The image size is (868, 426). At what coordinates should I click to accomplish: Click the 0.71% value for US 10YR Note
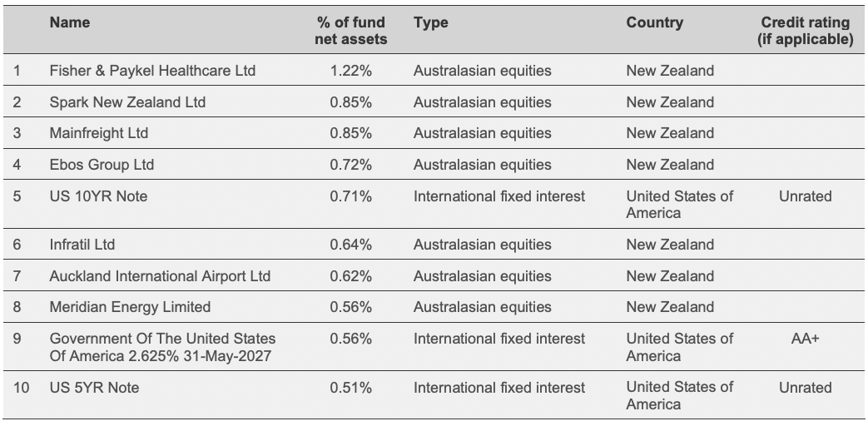pyautogui.click(x=350, y=196)
